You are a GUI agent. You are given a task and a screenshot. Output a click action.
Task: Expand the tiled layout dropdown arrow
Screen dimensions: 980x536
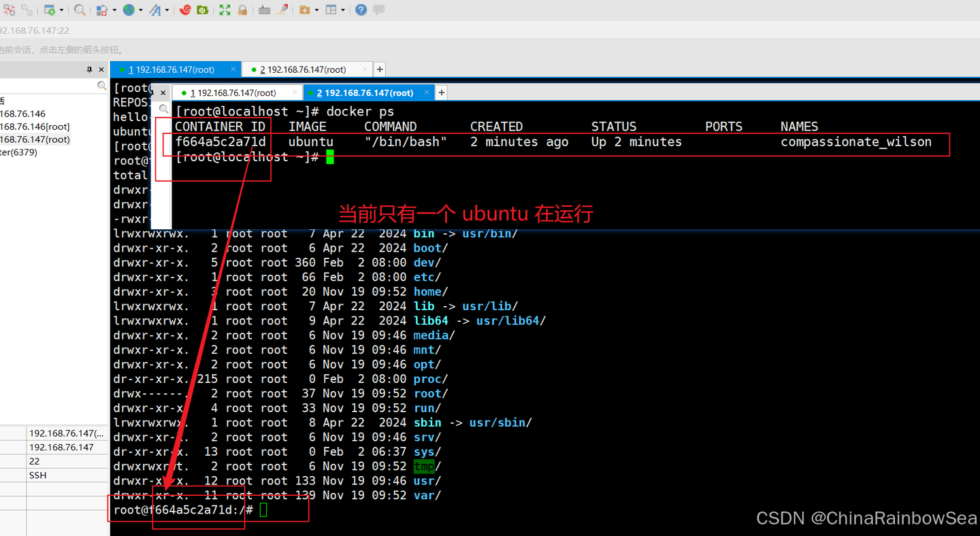pyautogui.click(x=341, y=10)
